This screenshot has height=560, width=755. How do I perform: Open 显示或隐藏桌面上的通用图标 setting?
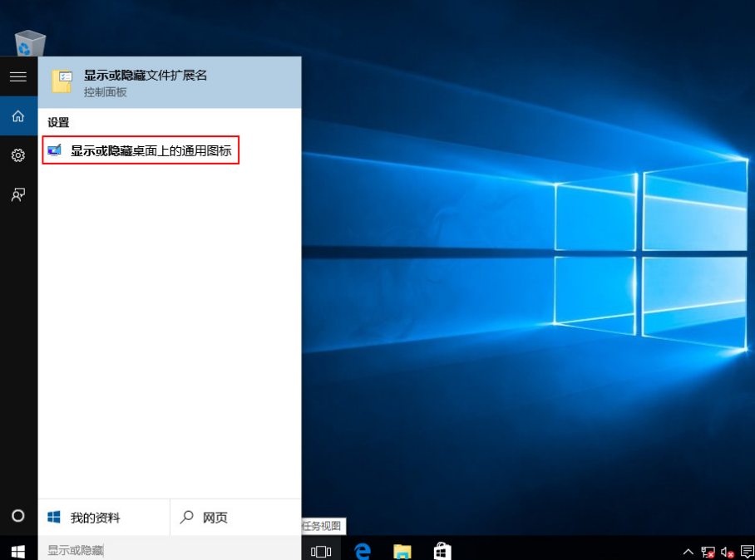click(x=141, y=150)
